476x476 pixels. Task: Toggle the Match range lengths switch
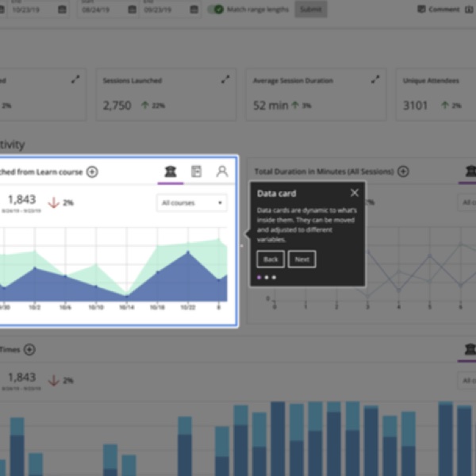point(216,10)
